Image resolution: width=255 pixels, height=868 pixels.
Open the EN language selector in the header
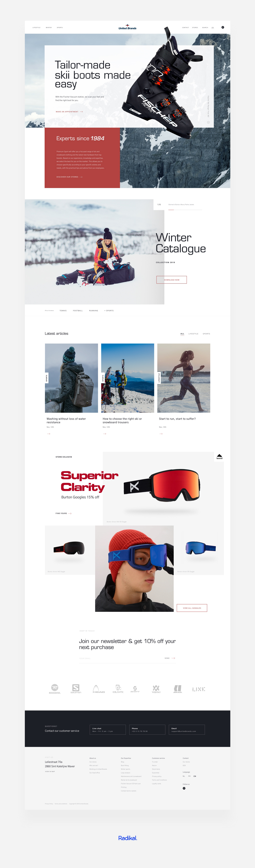[212, 28]
